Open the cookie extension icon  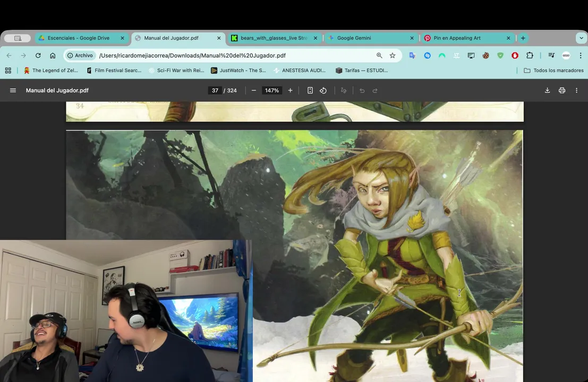tap(485, 55)
